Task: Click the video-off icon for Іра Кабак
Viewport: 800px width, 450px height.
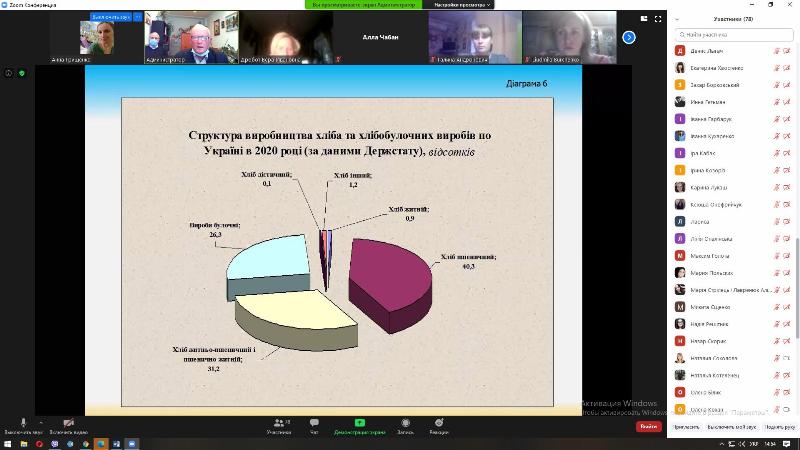Action: [787, 153]
